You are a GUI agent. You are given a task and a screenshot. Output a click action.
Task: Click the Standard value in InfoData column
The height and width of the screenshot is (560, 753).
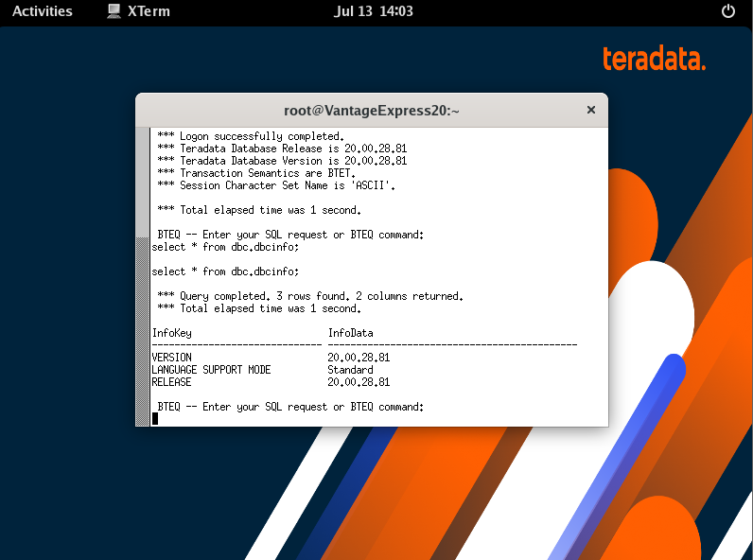pos(350,370)
